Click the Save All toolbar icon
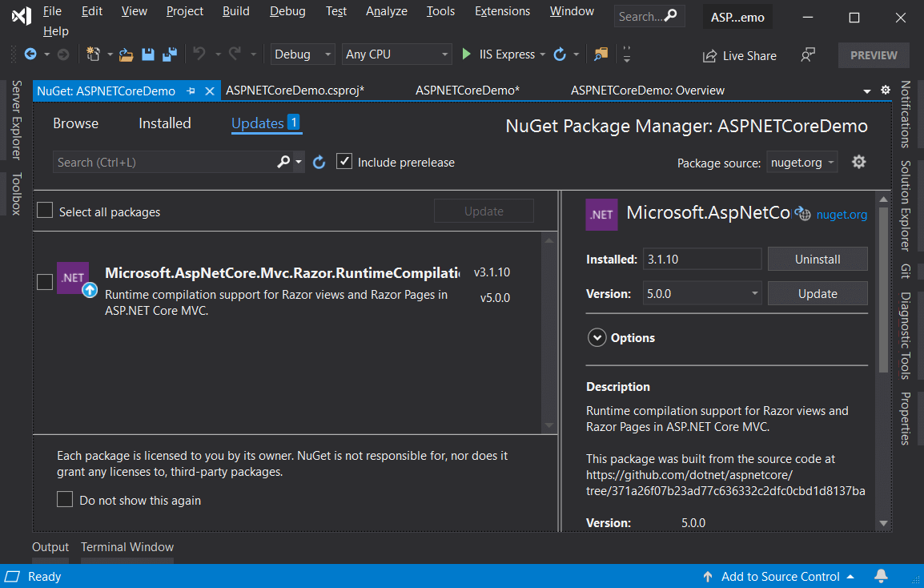Viewport: 924px width, 588px height. coord(169,54)
